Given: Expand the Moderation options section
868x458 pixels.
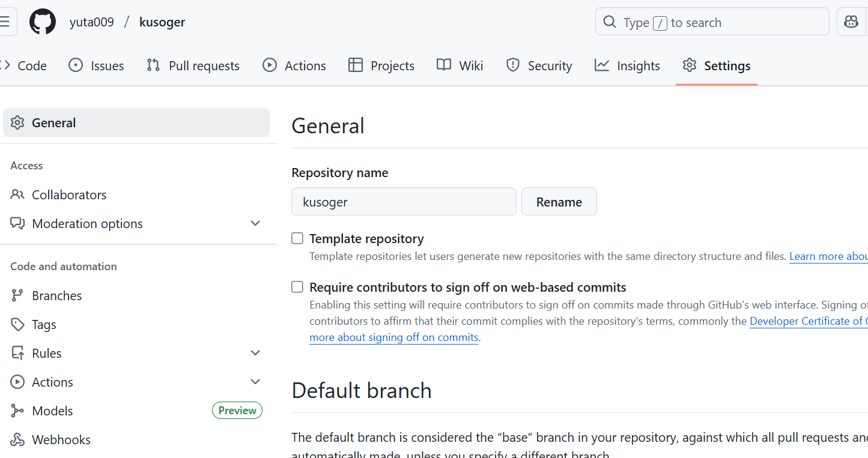Looking at the screenshot, I should click(255, 223).
